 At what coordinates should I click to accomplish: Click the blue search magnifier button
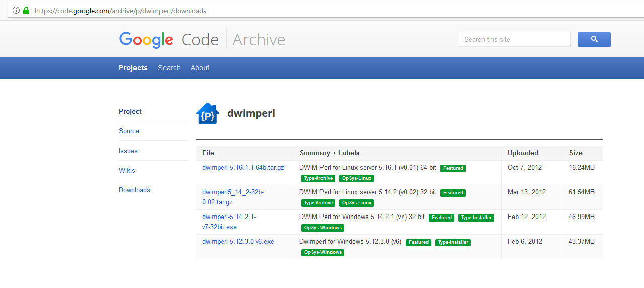[x=594, y=39]
